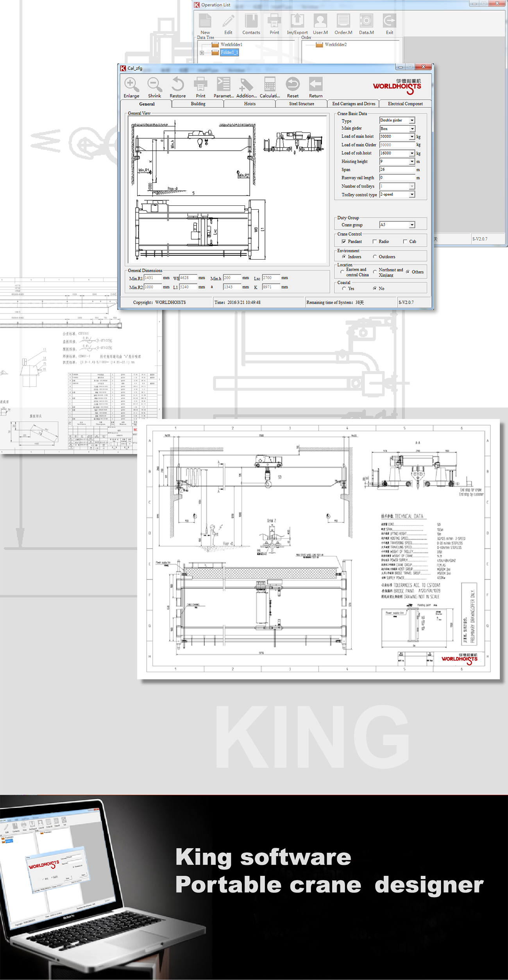Select the Indoors environment option
Viewport: 508px width, 980px height.
click(344, 257)
